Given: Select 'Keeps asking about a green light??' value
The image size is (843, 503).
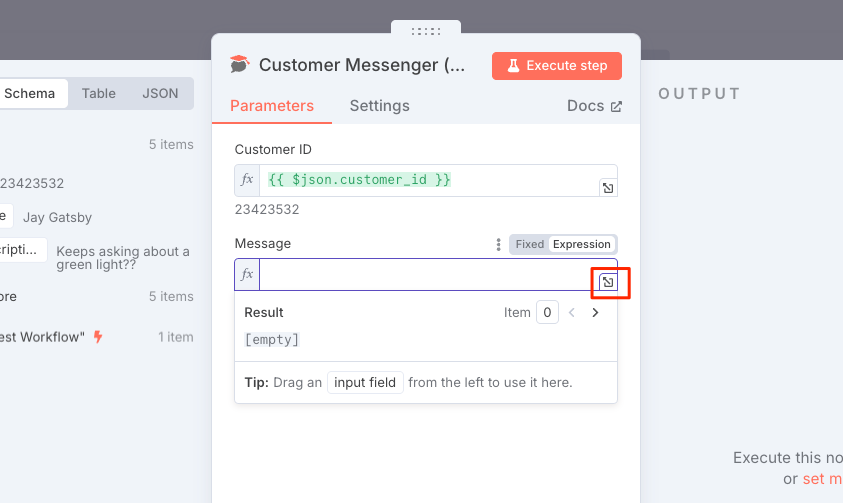Looking at the screenshot, I should (x=123, y=258).
